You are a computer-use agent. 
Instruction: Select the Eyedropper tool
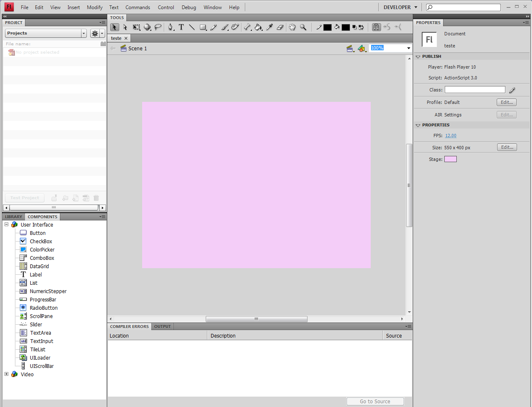pyautogui.click(x=269, y=27)
